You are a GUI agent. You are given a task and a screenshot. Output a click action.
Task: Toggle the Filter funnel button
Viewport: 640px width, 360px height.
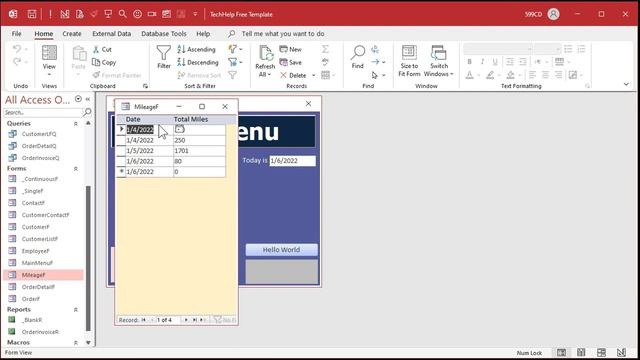click(164, 57)
